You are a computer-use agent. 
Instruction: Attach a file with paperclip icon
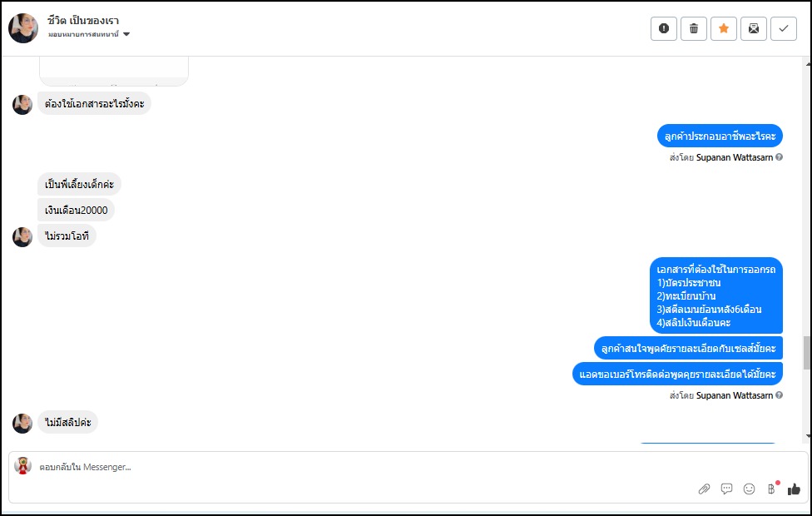[x=704, y=489]
